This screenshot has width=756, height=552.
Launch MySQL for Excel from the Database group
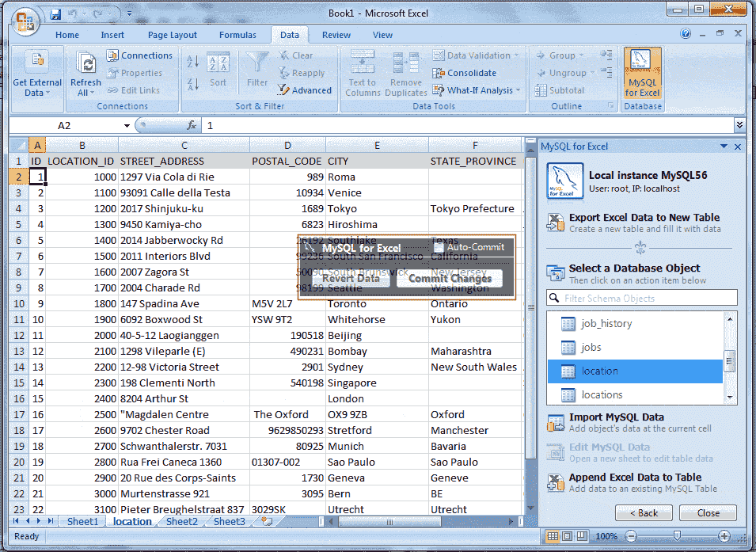(641, 71)
